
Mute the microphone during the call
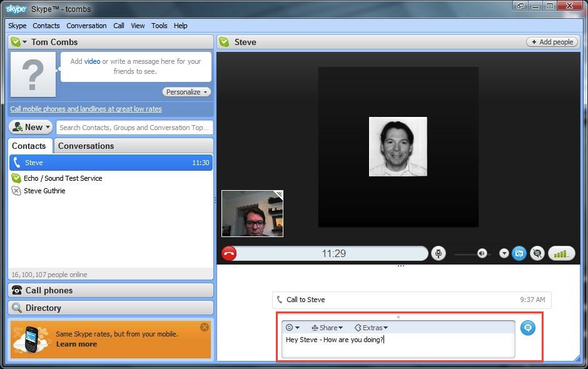point(438,253)
